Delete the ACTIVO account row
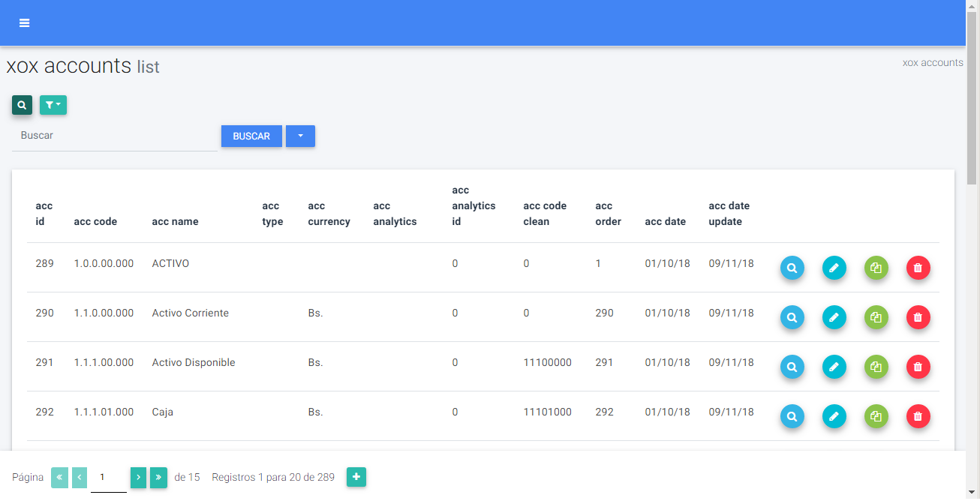The image size is (980, 501). coord(918,268)
